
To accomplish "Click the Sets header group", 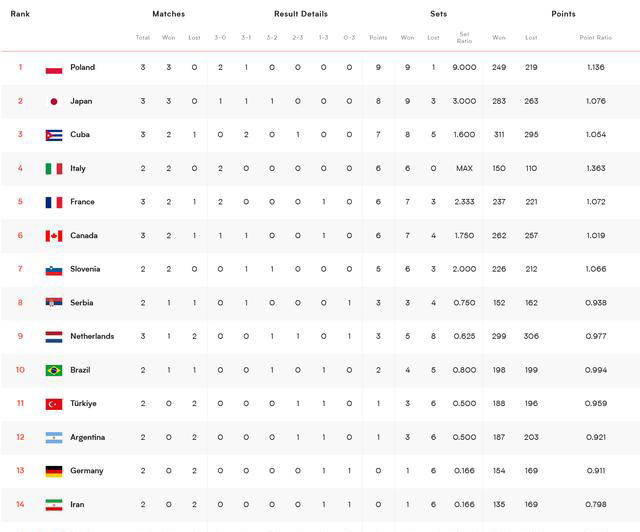I will pyautogui.click(x=439, y=14).
